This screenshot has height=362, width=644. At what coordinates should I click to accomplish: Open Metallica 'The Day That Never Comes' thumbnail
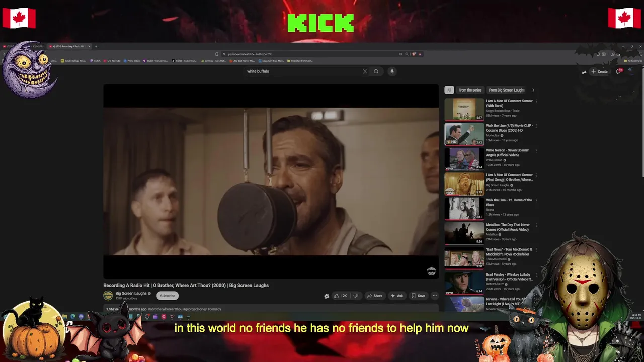(464, 233)
